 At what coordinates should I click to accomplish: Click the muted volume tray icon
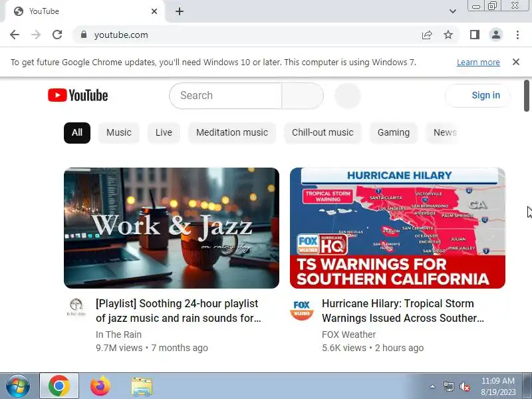(x=464, y=386)
